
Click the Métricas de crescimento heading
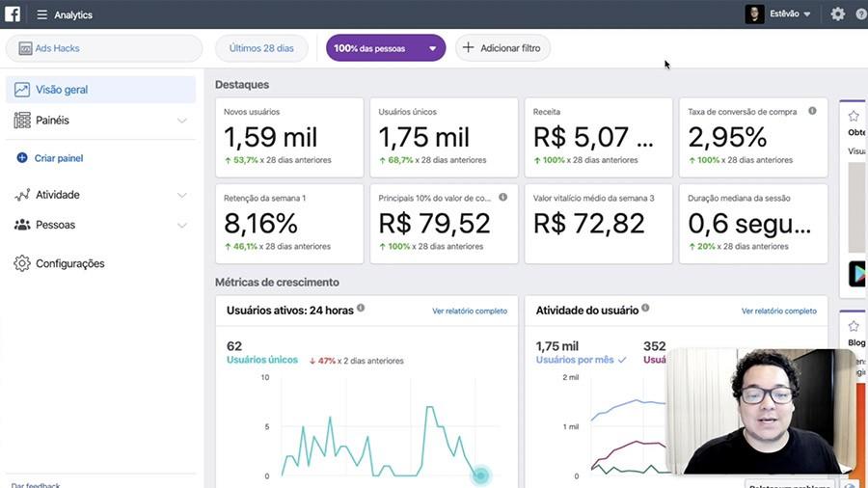tap(277, 283)
